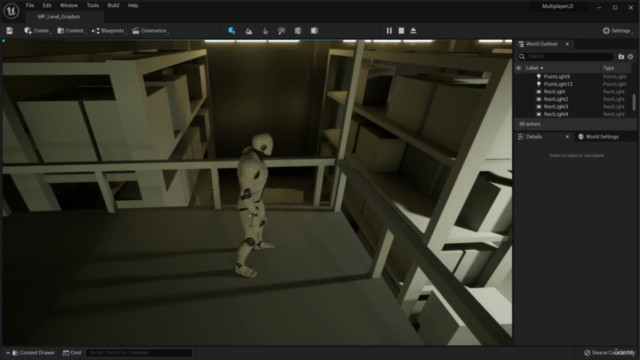This screenshot has width=640, height=360.
Task: Open the Cmd console dropdown
Action: 72,353
